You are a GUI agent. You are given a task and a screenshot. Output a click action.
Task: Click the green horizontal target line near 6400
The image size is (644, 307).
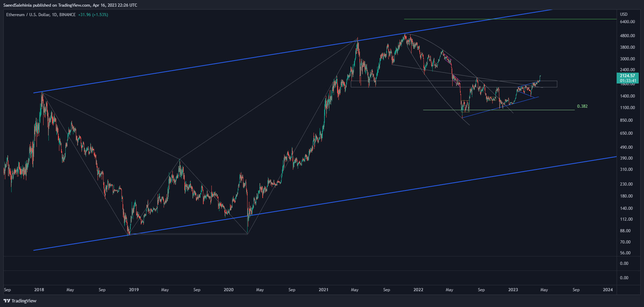[510, 19]
